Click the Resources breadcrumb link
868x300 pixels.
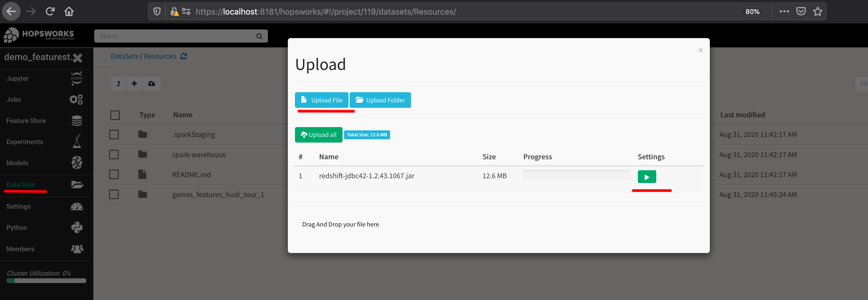pyautogui.click(x=160, y=56)
